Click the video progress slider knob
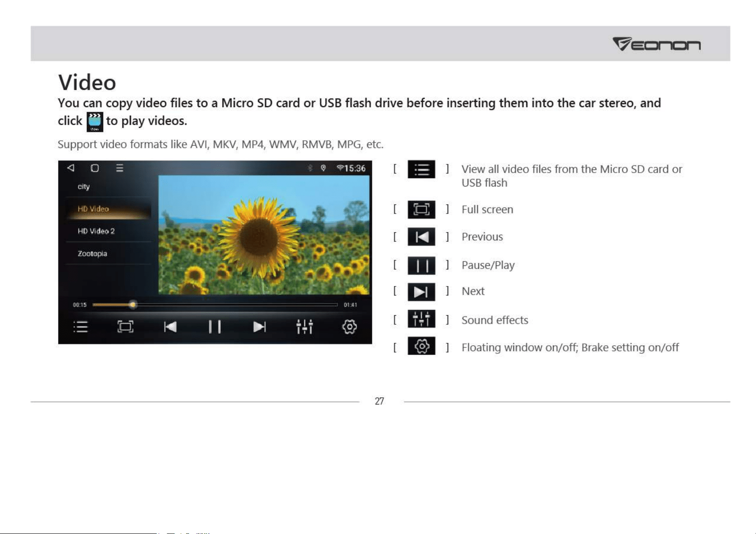756x534 pixels. 133,305
